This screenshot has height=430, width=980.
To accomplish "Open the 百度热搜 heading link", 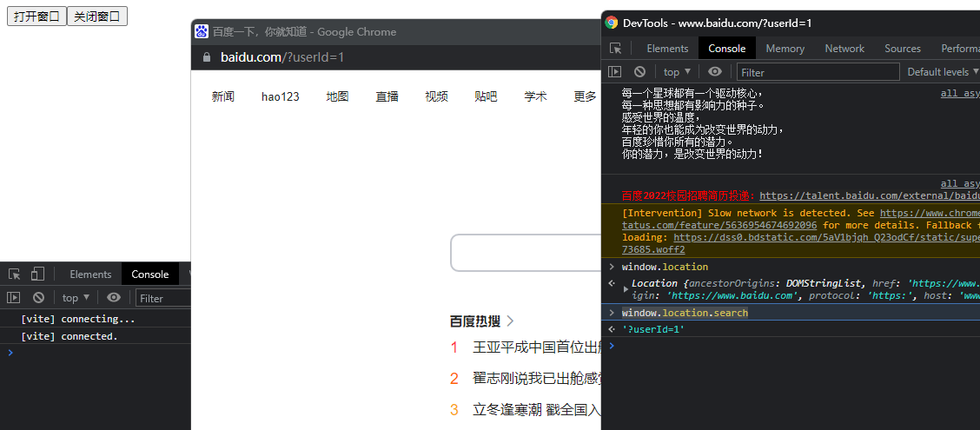I will pos(475,321).
